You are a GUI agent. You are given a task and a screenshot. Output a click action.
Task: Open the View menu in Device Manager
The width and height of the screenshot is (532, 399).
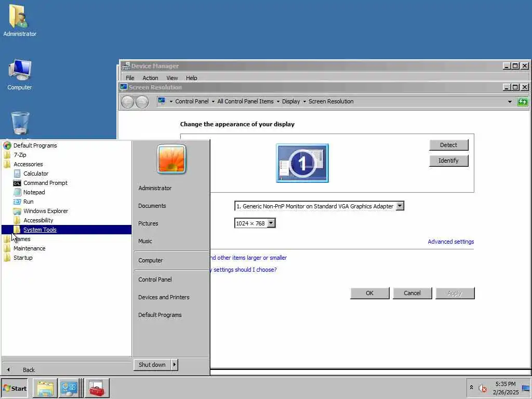(172, 78)
